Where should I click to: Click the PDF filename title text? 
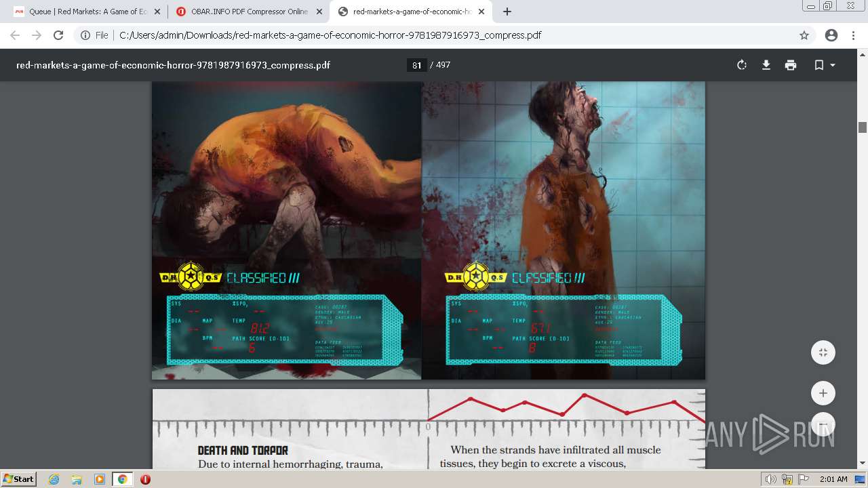[x=173, y=65]
